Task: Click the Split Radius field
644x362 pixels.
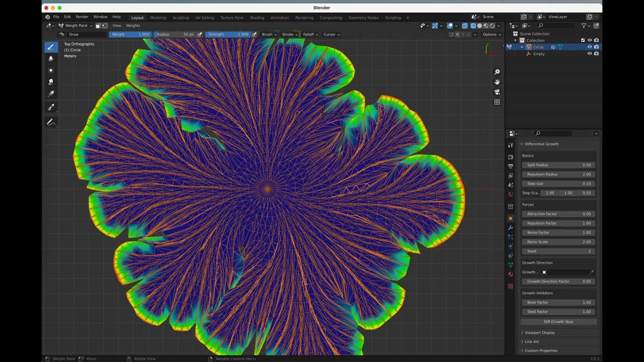Action: [x=558, y=165]
